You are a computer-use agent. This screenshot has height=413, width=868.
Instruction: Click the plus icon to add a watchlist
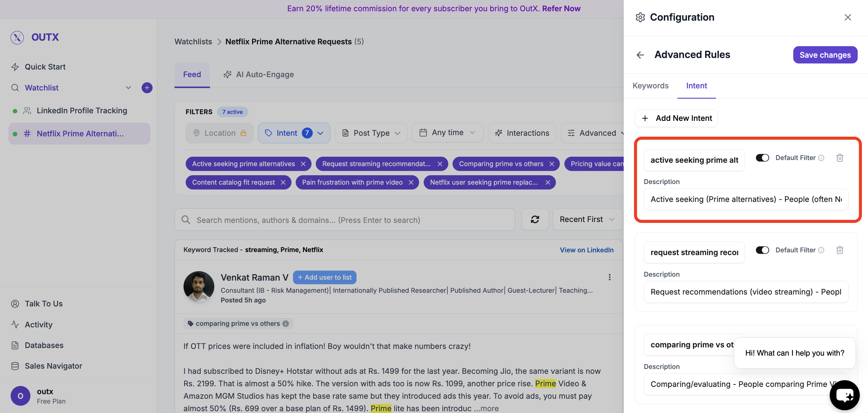pyautogui.click(x=147, y=87)
